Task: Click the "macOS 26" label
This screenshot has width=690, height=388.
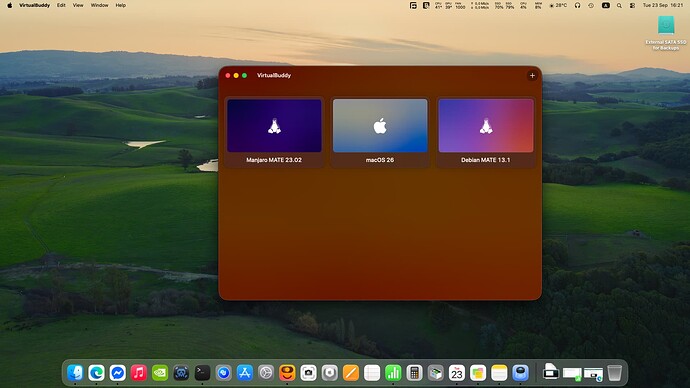Action: pyautogui.click(x=380, y=160)
